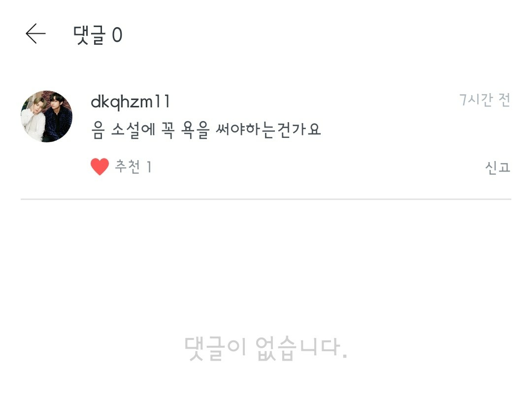
Task: Click the recommend count number 1
Action: click(149, 167)
